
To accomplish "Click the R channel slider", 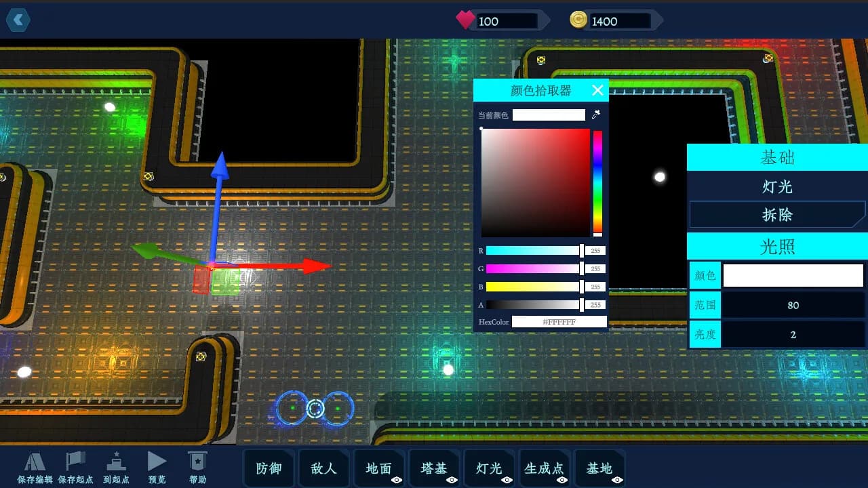I will pos(534,251).
